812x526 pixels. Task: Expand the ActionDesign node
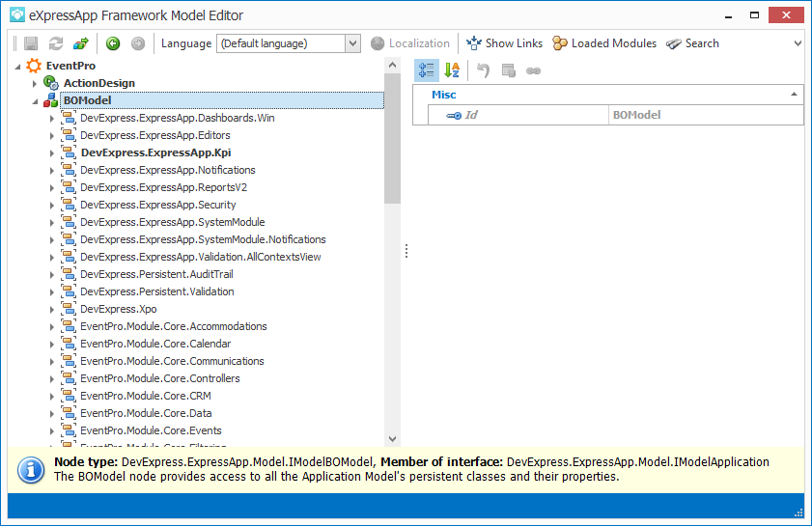[x=35, y=83]
